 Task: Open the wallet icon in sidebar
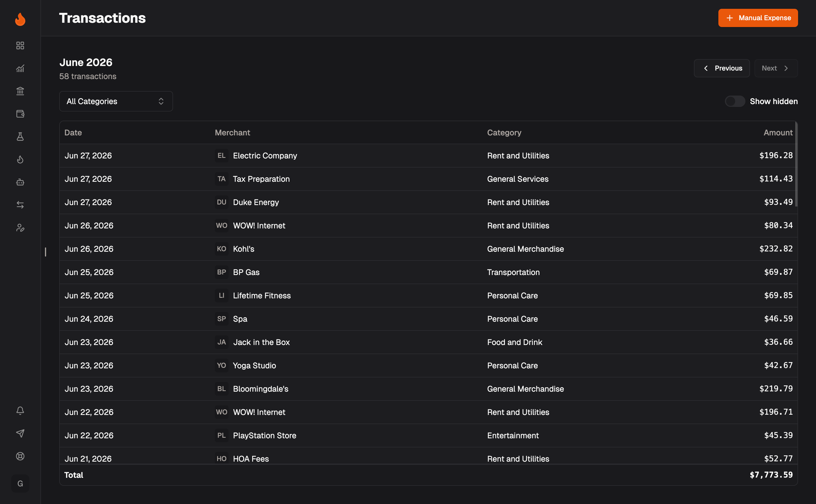[x=20, y=114]
